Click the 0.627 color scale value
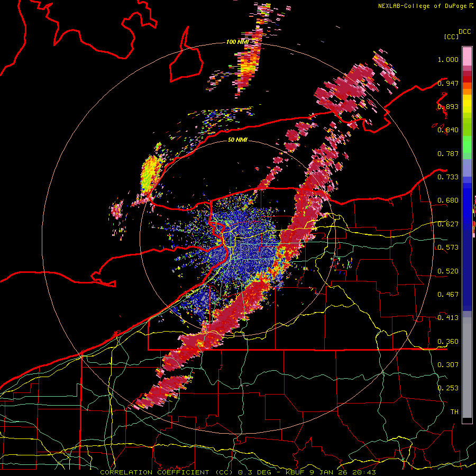The image size is (476, 476). 448,224
